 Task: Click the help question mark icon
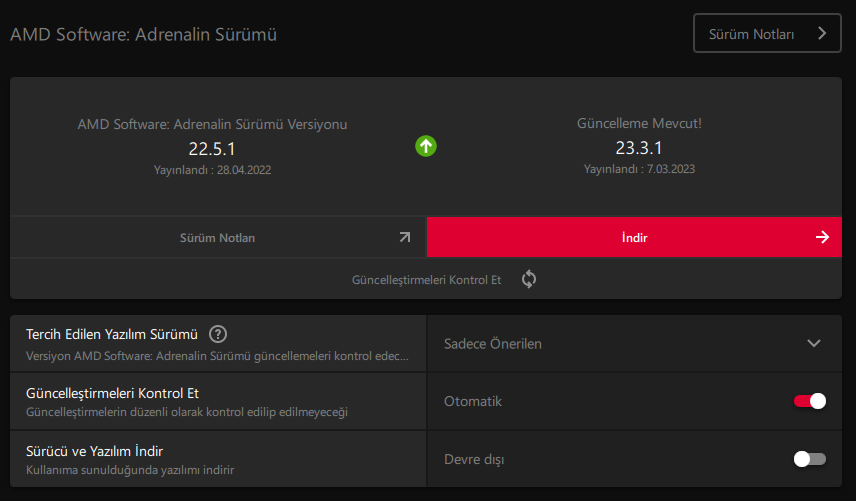[x=218, y=334]
